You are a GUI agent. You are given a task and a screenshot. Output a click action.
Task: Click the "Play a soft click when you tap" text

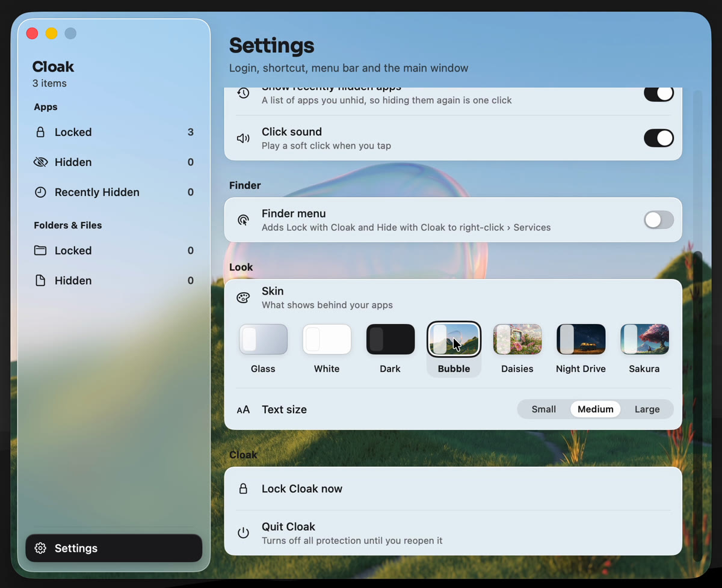[326, 146]
